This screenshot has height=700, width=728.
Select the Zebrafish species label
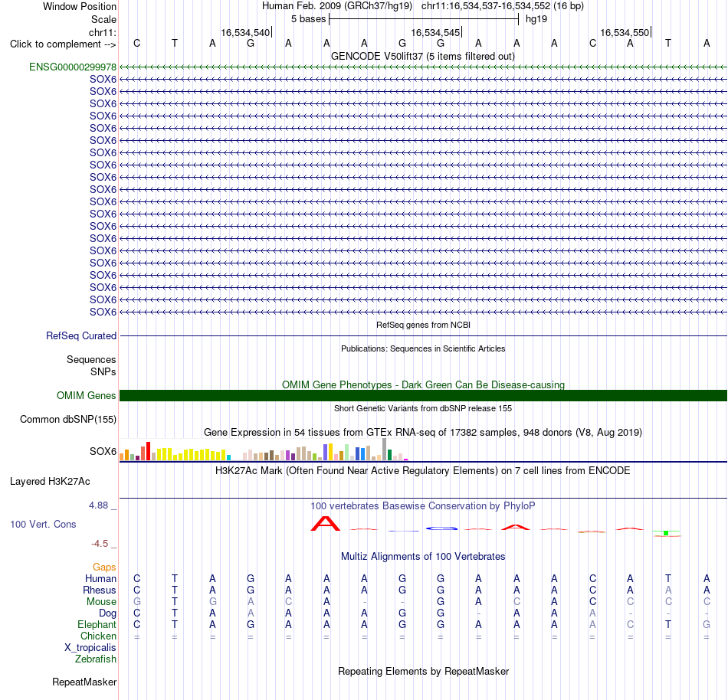[x=96, y=659]
